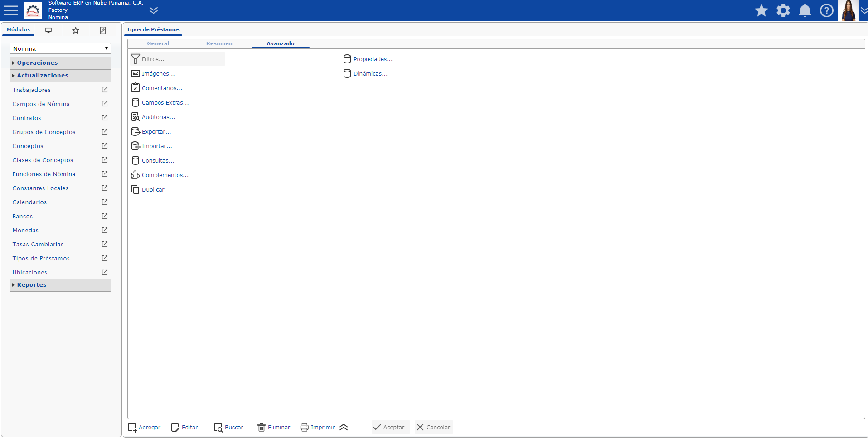The width and height of the screenshot is (868, 438).
Task: Open Ubicaciones link in sidebar
Action: tap(30, 273)
